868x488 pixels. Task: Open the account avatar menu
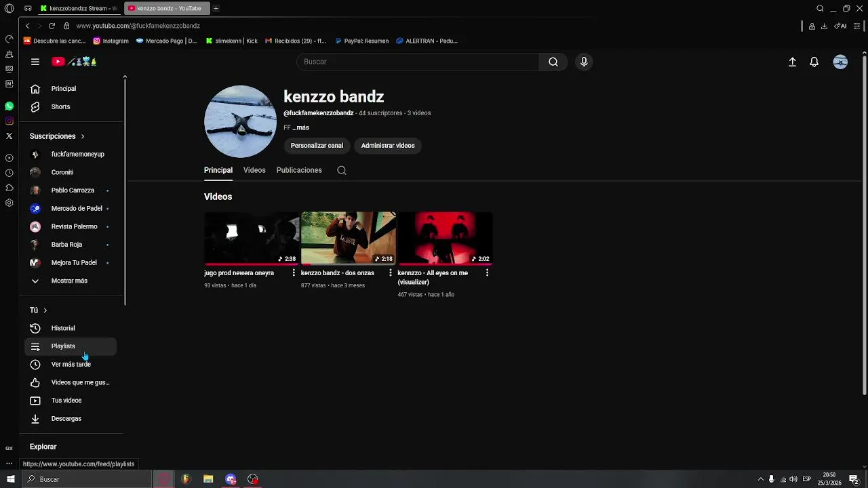[x=840, y=62]
